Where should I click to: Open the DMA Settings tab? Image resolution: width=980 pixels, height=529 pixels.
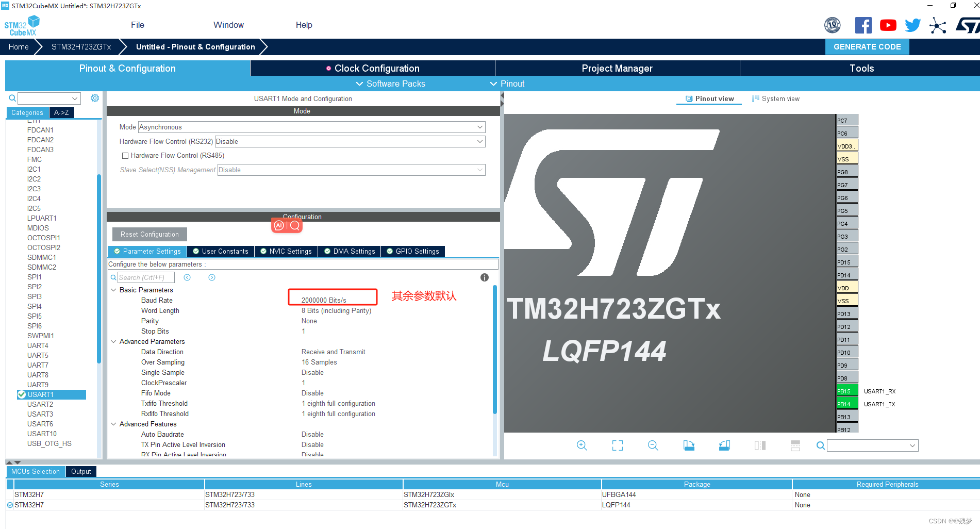click(349, 251)
